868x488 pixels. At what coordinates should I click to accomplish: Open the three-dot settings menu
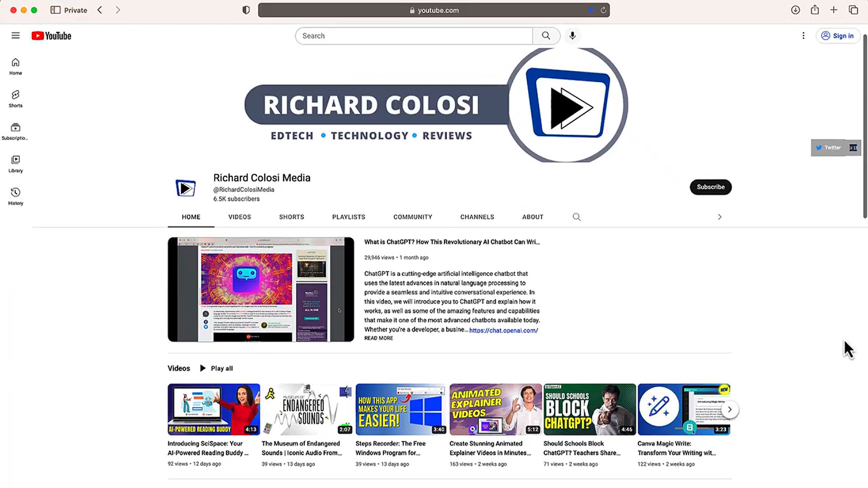(x=803, y=36)
